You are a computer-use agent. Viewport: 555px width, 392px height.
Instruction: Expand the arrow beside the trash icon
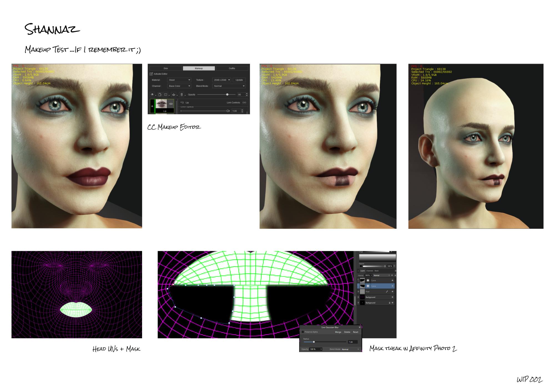pyautogui.click(x=185, y=95)
